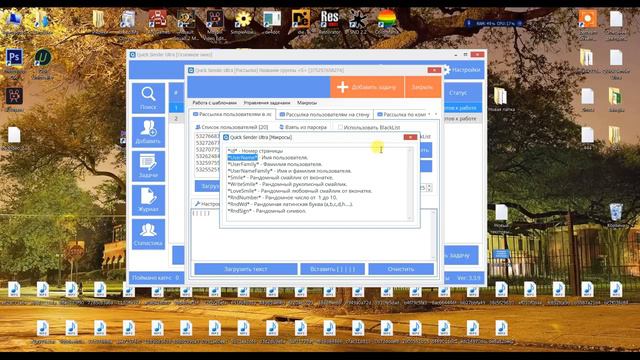Open the Управление задачами menu
Image resolution: width=640 pixels, height=360 pixels.
tap(267, 103)
